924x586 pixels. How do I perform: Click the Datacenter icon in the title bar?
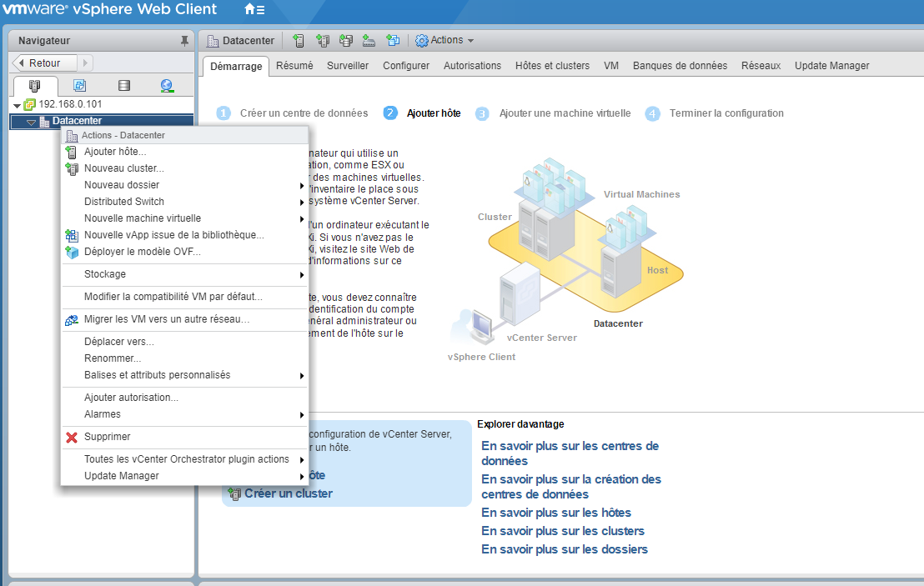[213, 41]
